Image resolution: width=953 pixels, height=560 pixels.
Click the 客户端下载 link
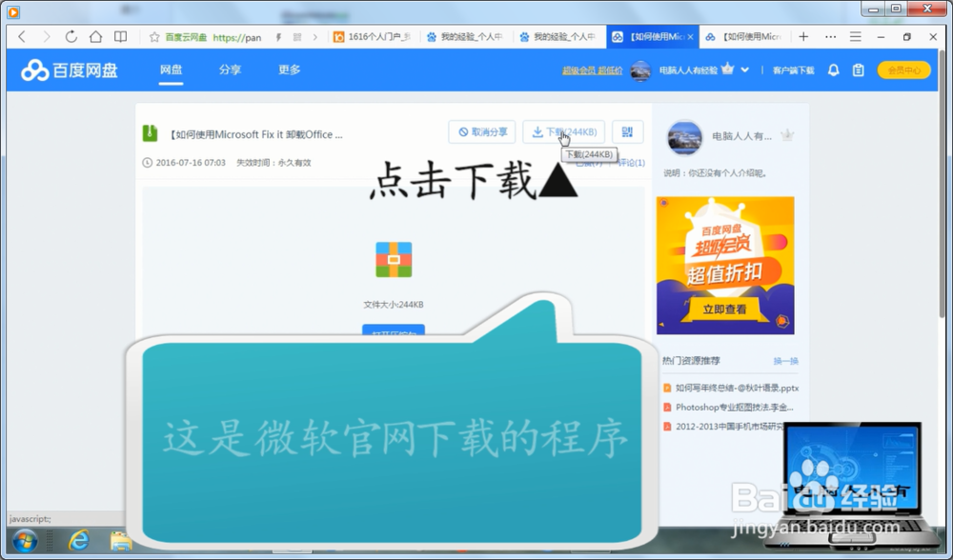pos(793,70)
